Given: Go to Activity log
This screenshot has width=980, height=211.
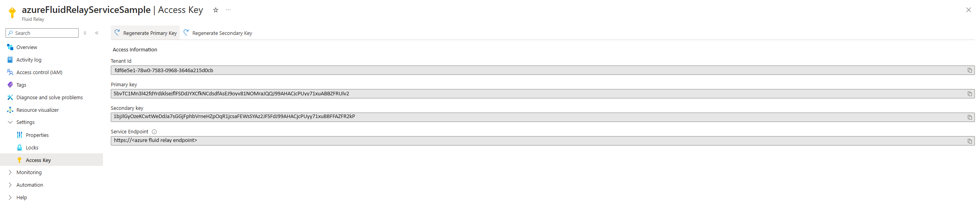Looking at the screenshot, I should [x=29, y=60].
